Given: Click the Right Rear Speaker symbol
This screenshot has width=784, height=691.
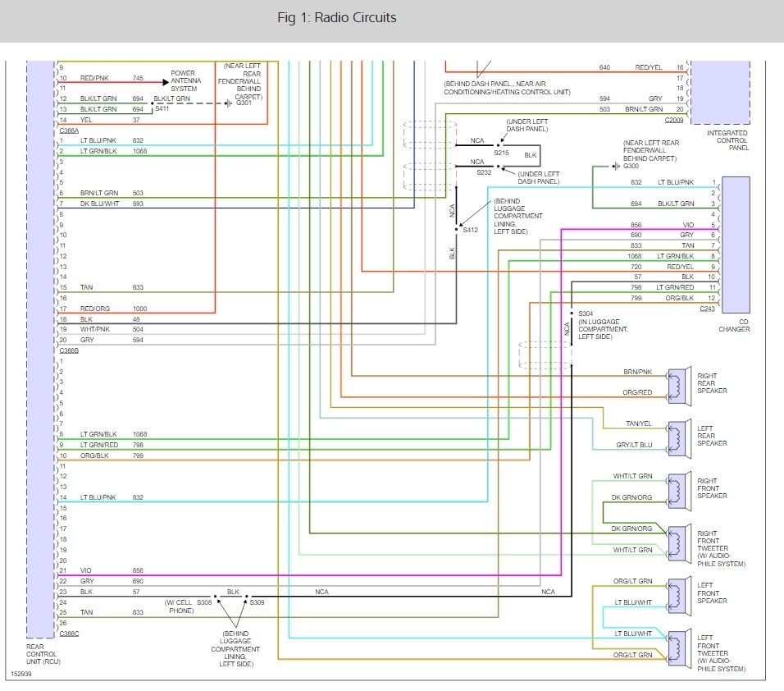Looking at the screenshot, I should pos(680,386).
